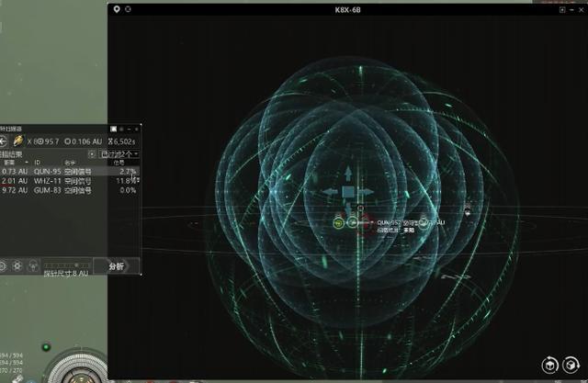Click the left arrow on probe gizmo
This screenshot has height=383, width=588.
[332, 192]
